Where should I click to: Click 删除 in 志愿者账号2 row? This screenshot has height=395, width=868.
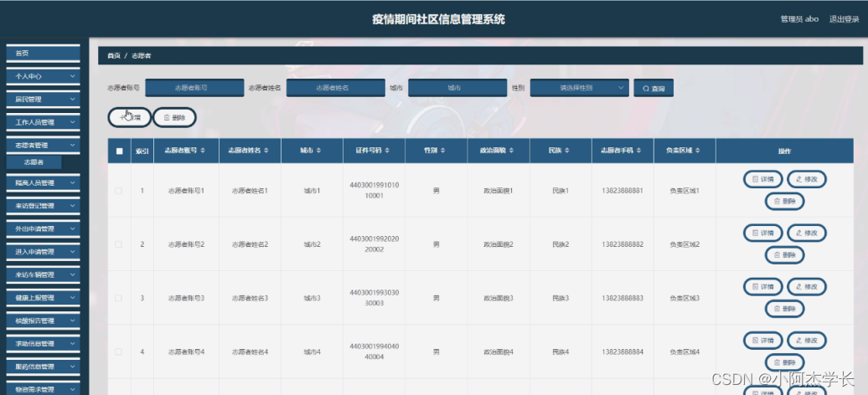click(x=784, y=255)
